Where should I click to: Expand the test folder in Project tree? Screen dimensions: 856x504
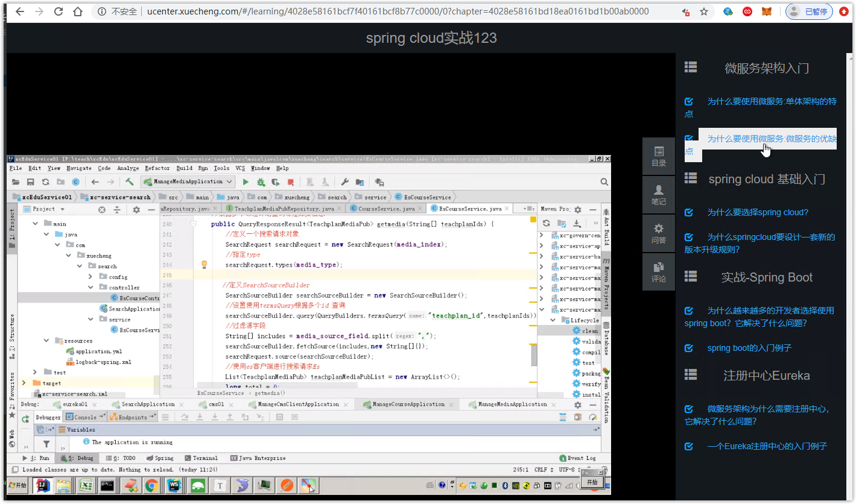pyautogui.click(x=36, y=373)
